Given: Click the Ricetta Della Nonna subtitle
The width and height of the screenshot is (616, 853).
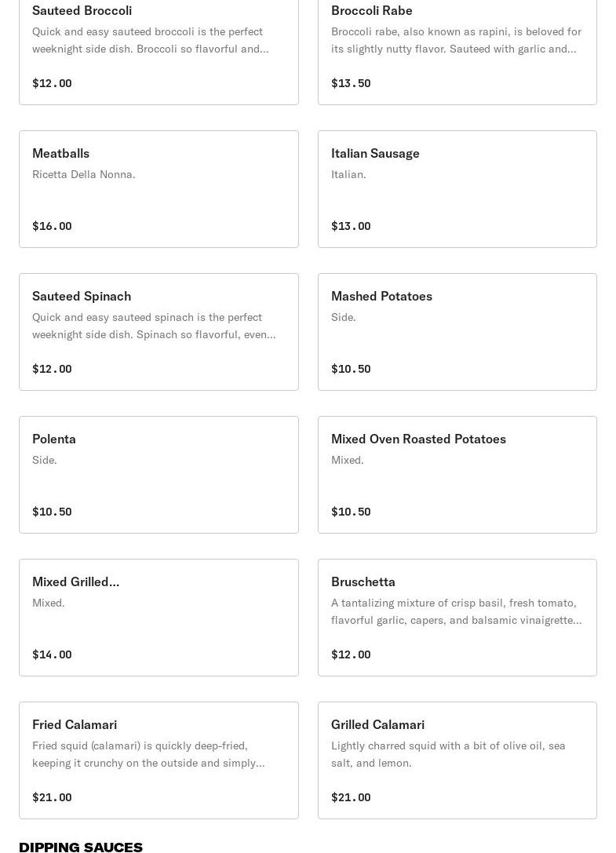Looking at the screenshot, I should (x=83, y=175).
